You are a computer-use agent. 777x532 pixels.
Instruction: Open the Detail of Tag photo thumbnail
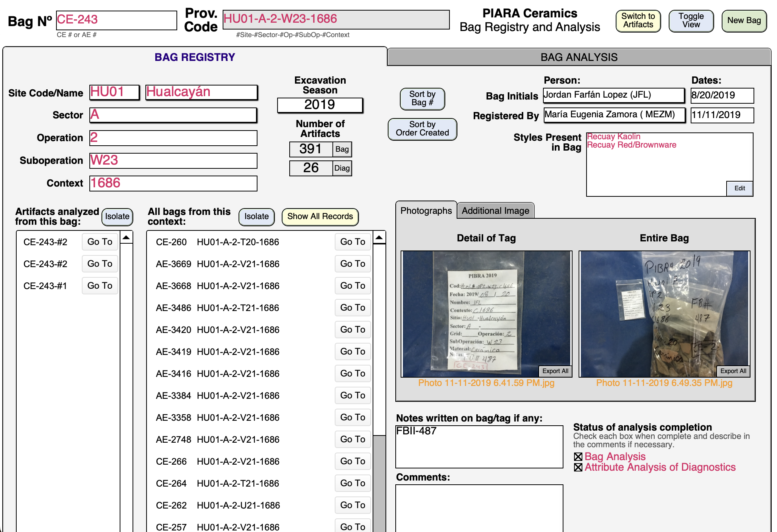pos(486,313)
